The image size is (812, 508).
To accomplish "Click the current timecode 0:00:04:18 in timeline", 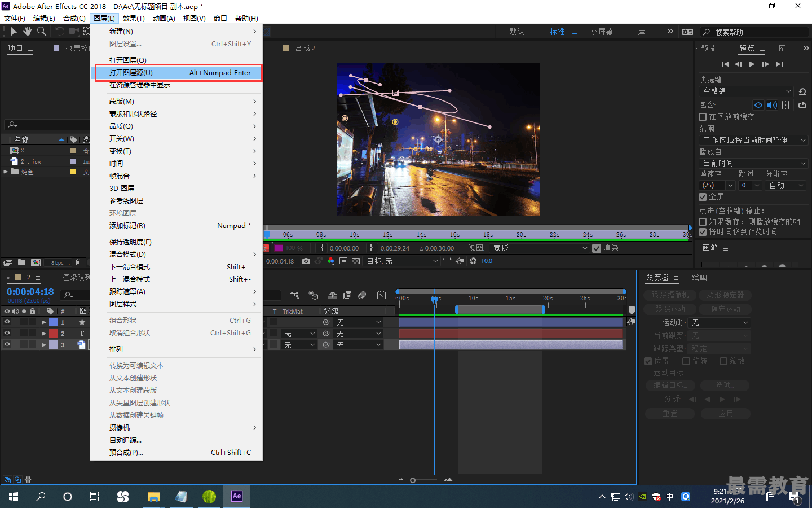I will click(x=30, y=292).
